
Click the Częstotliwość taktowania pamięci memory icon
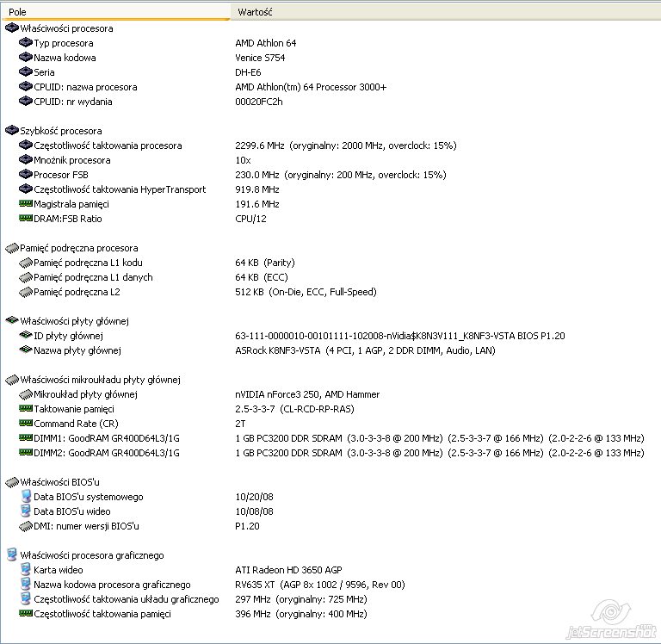[26, 614]
